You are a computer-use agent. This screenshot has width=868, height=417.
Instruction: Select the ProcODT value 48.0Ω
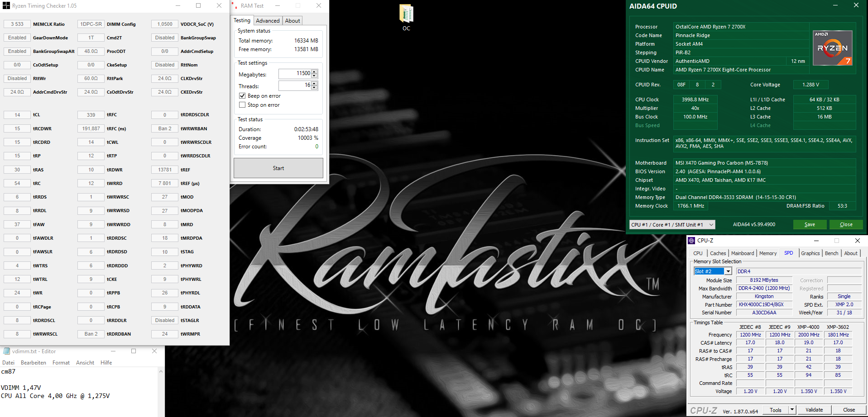click(91, 51)
